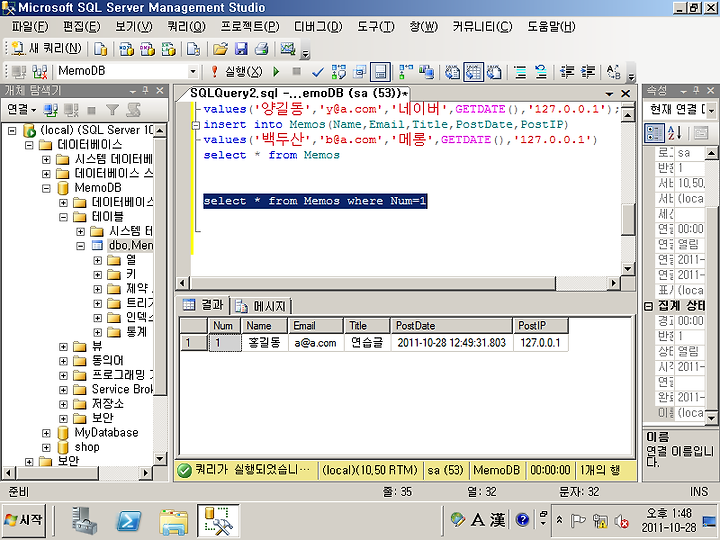
Task: Click the query editor vertical scrollbar thumb
Action: point(628,219)
